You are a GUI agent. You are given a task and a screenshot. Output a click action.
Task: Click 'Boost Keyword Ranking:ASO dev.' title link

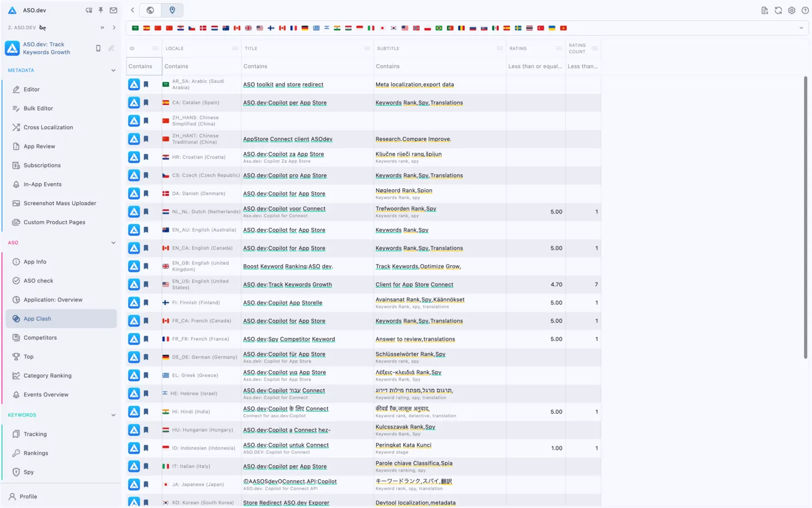[288, 267]
